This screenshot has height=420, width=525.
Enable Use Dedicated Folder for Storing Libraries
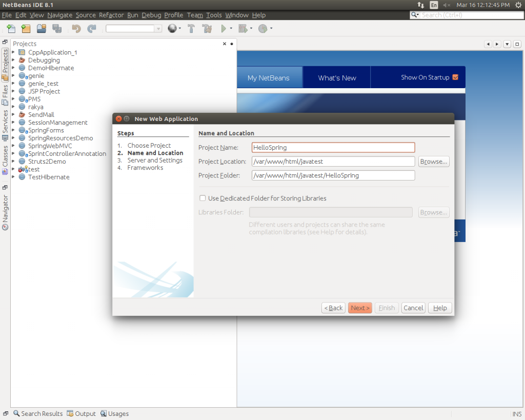(203, 198)
